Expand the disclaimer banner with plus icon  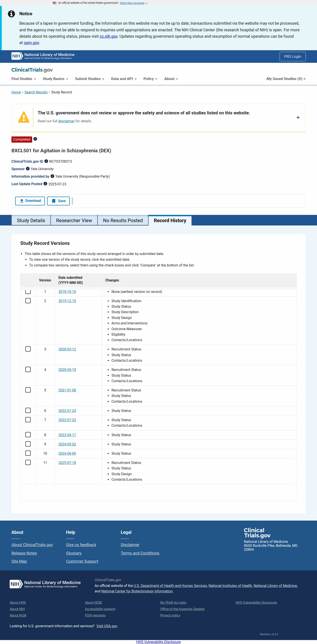tap(298, 117)
